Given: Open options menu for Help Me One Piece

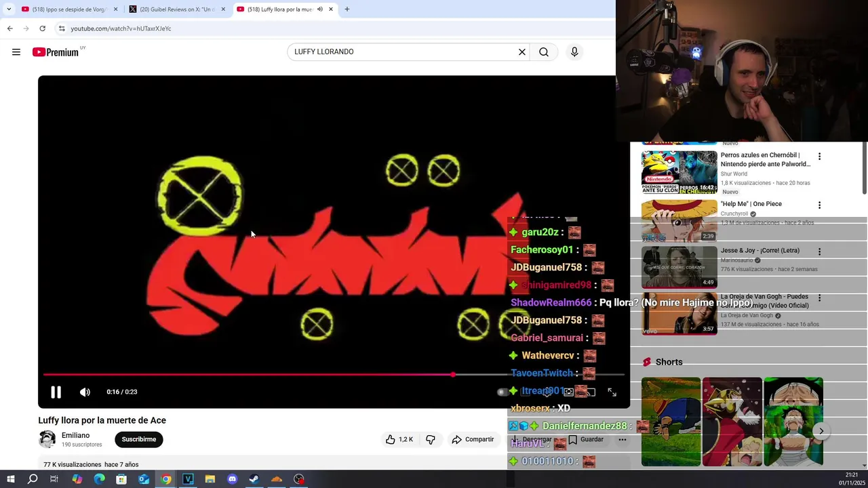Looking at the screenshot, I should click(819, 205).
